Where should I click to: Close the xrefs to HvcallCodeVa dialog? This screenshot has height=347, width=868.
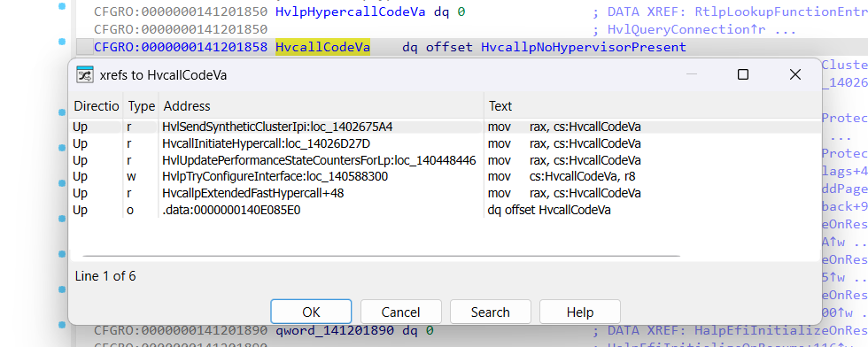(x=795, y=74)
